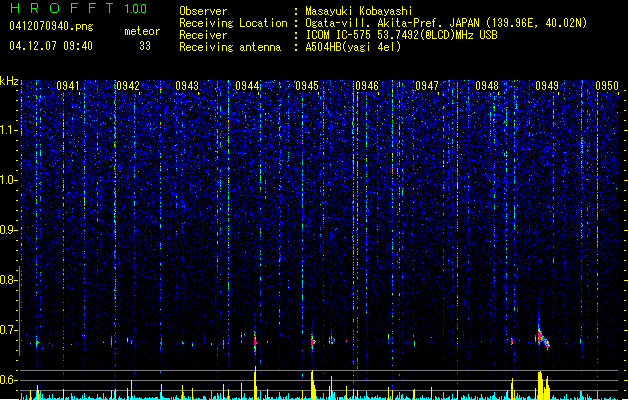This screenshot has width=629, height=400.
Task: Click the yellow power peak cluster at 0949
Action: pos(543,385)
